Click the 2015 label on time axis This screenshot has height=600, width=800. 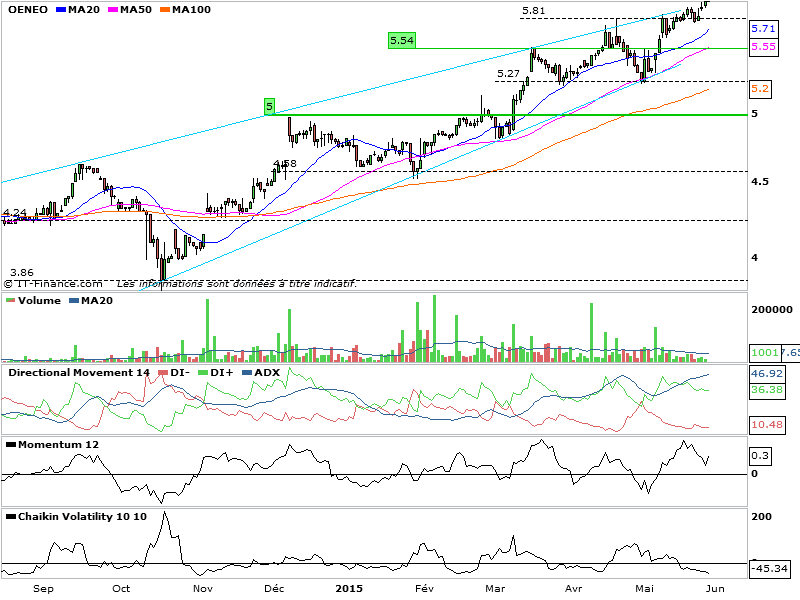click(x=349, y=588)
